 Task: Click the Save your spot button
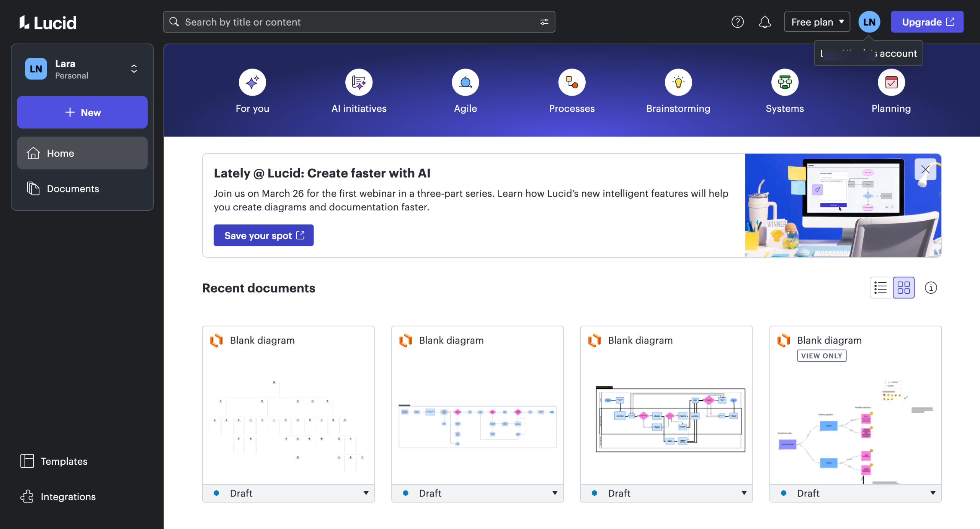(263, 236)
